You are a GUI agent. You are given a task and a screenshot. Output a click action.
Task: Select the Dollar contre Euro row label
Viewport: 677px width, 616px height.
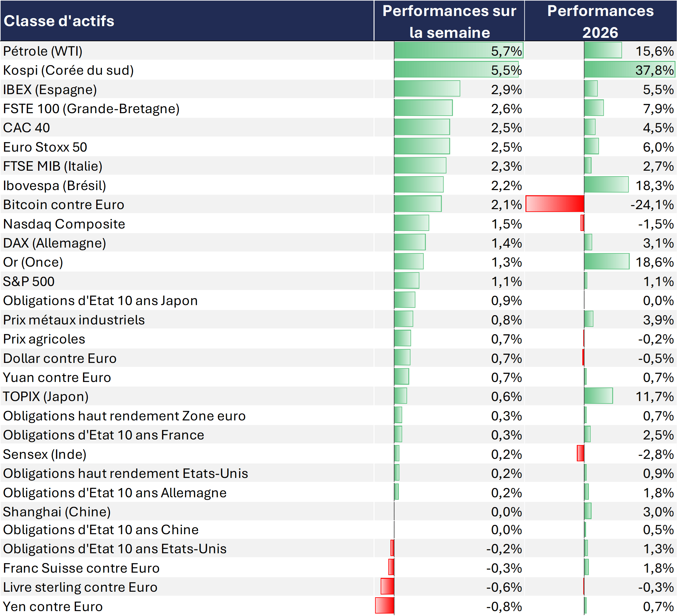pos(60,358)
